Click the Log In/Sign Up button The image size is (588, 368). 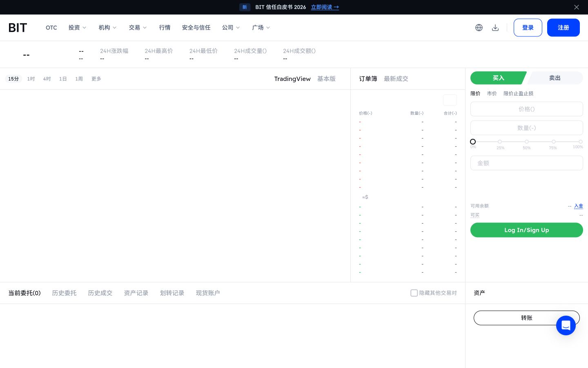(x=527, y=230)
